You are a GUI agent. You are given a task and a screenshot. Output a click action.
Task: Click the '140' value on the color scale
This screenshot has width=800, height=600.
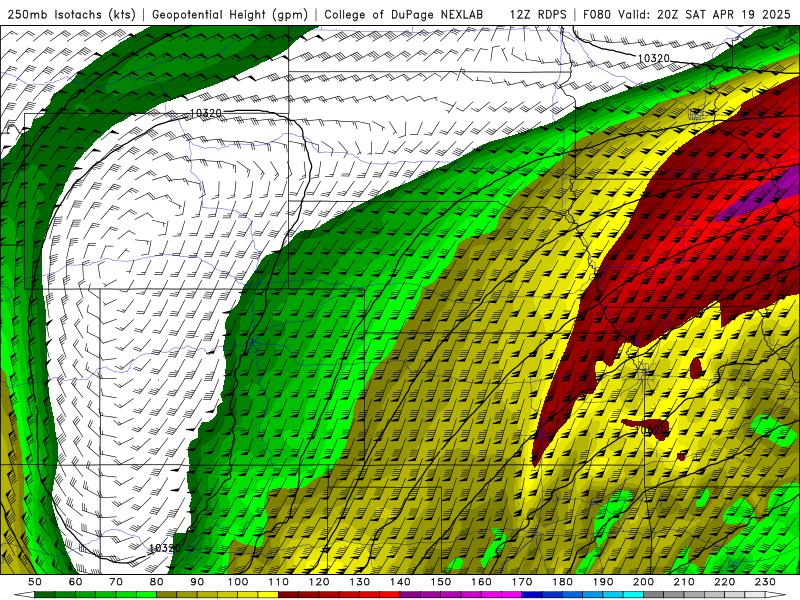tap(400, 582)
